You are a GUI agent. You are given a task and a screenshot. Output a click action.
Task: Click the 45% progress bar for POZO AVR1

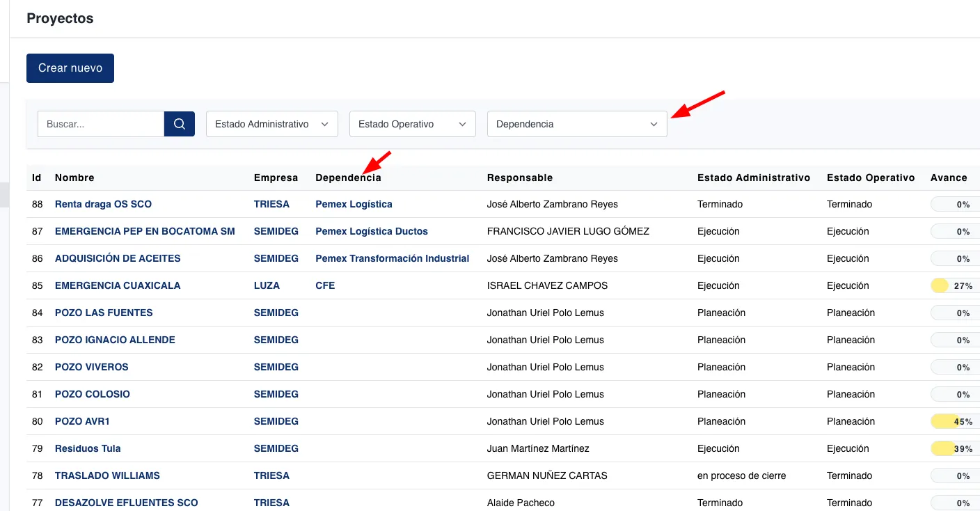(955, 421)
